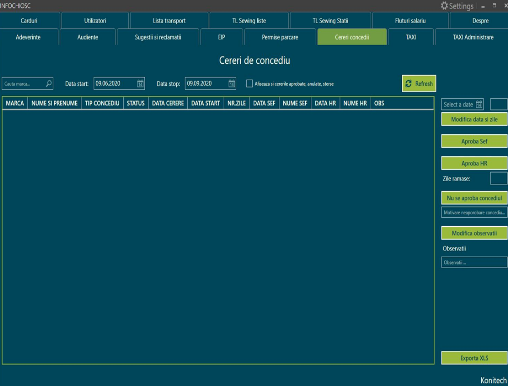Image resolution: width=508 pixels, height=386 pixels.
Task: Switch to the Adeverinte tab
Action: (x=28, y=37)
